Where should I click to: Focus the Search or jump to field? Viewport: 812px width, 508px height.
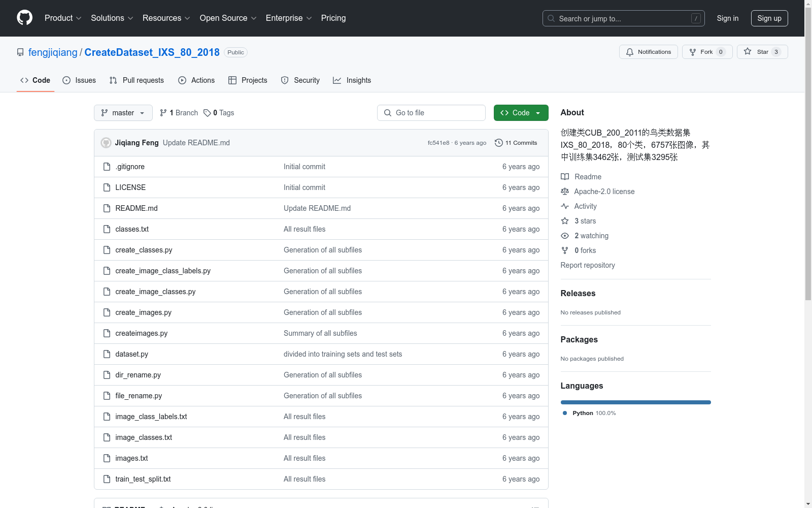click(624, 18)
